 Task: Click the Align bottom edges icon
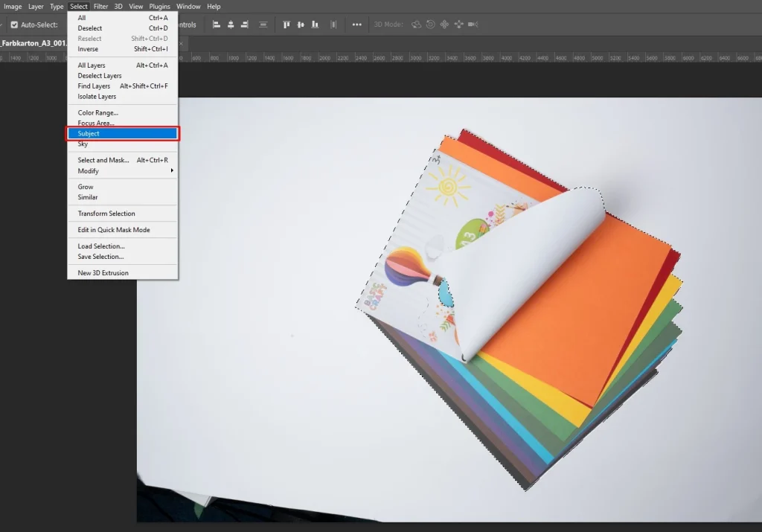[315, 25]
